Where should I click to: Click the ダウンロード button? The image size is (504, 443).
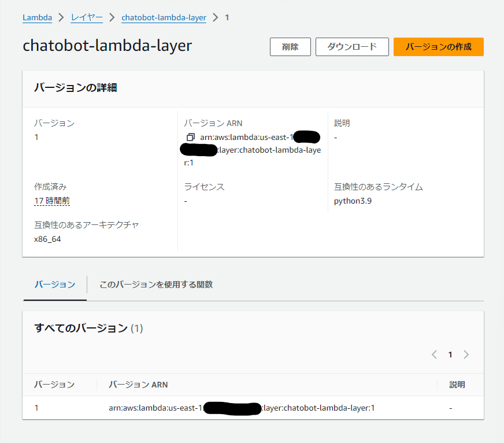[x=353, y=47]
